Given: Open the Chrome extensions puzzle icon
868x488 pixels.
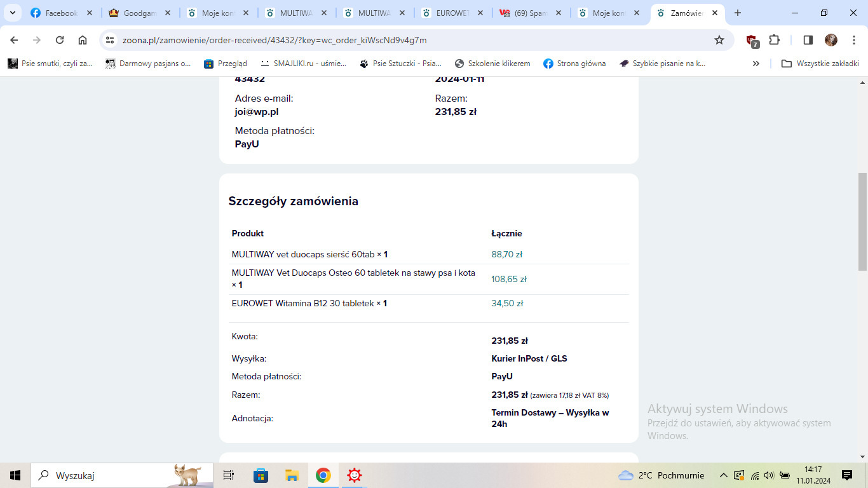Looking at the screenshot, I should [x=774, y=40].
